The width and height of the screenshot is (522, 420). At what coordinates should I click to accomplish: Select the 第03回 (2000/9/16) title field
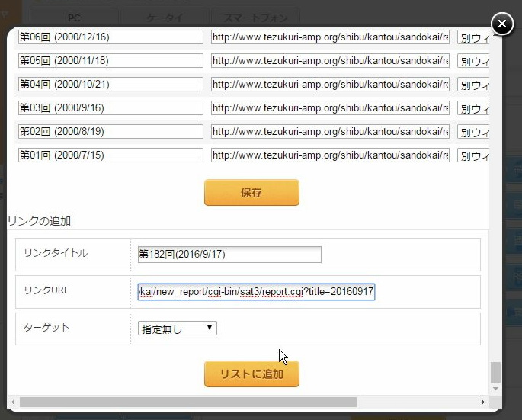[x=110, y=108]
